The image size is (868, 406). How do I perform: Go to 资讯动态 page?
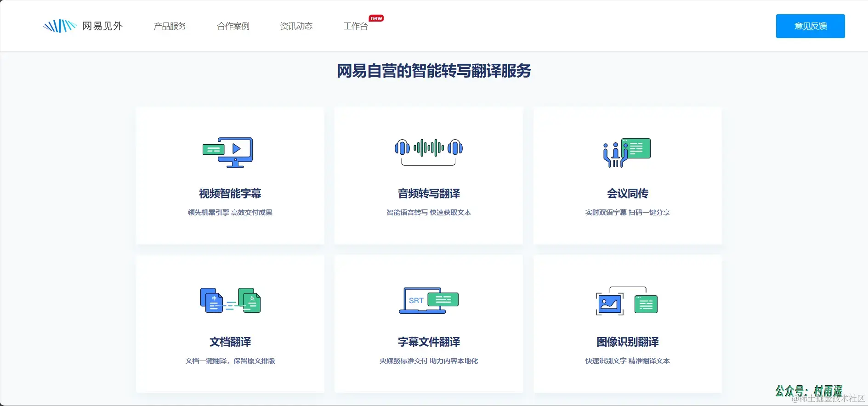coord(296,26)
